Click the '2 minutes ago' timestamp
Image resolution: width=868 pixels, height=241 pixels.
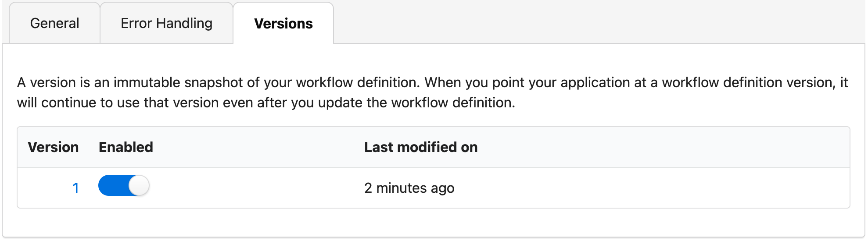click(x=409, y=188)
